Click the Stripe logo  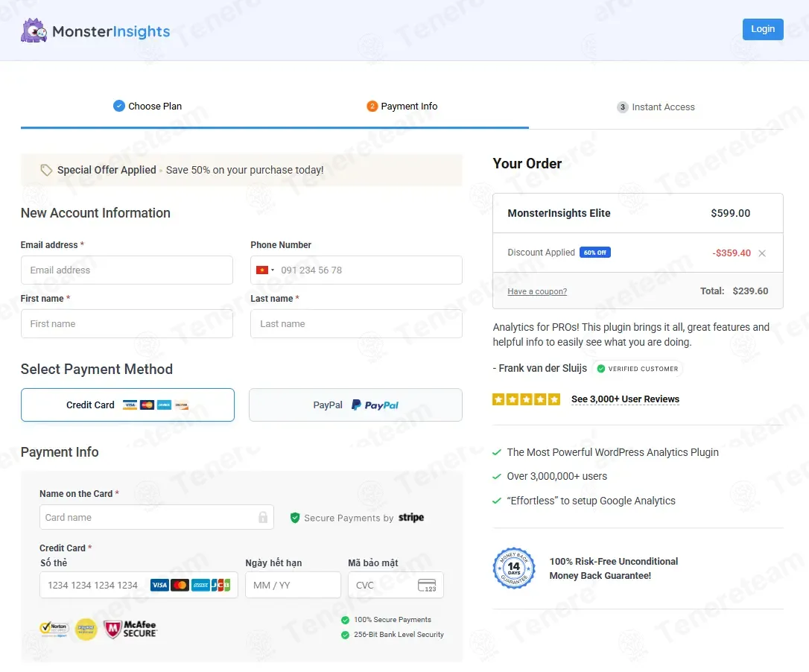coord(411,517)
